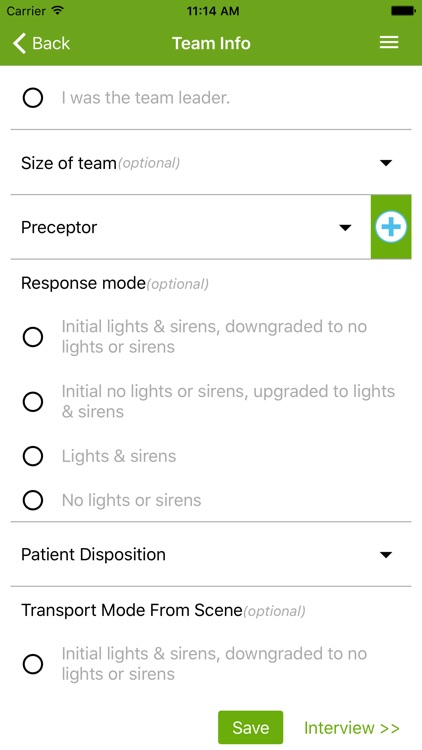Add a preceptor with the plus icon
Viewport: 422px width, 750px height.
[391, 227]
